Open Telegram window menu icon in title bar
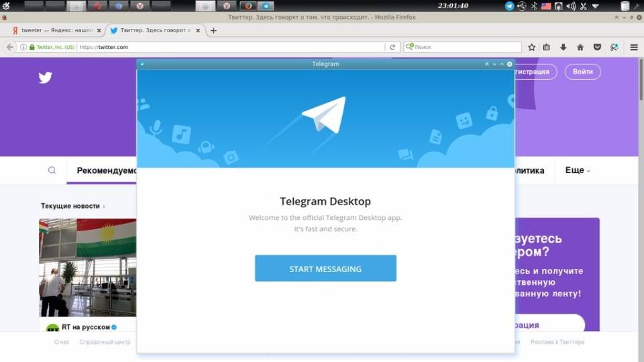Viewport: 644px width, 362px height. pos(142,64)
